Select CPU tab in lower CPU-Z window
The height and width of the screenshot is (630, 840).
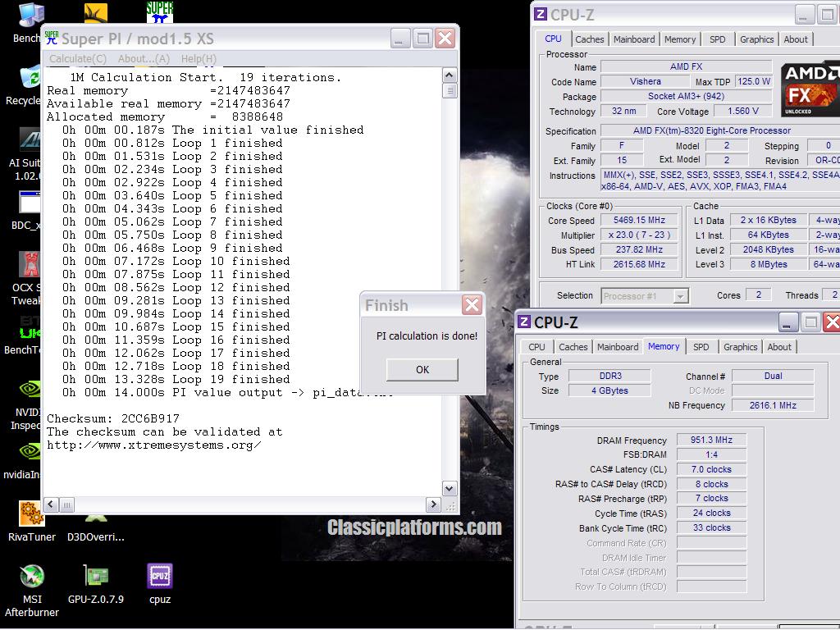[x=536, y=347]
